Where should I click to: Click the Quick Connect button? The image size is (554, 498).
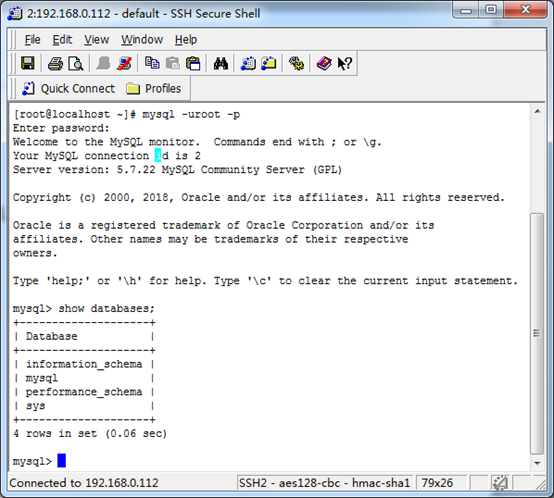point(69,88)
